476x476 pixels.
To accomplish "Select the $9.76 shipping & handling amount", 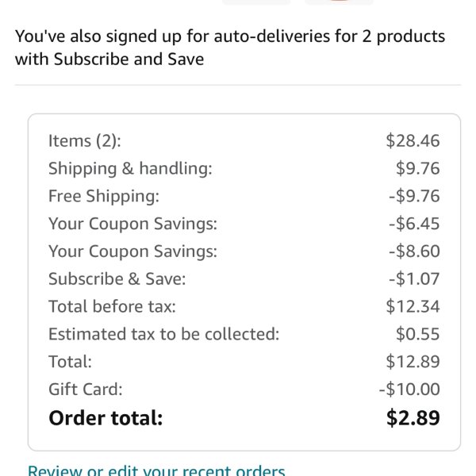I will pos(418,168).
